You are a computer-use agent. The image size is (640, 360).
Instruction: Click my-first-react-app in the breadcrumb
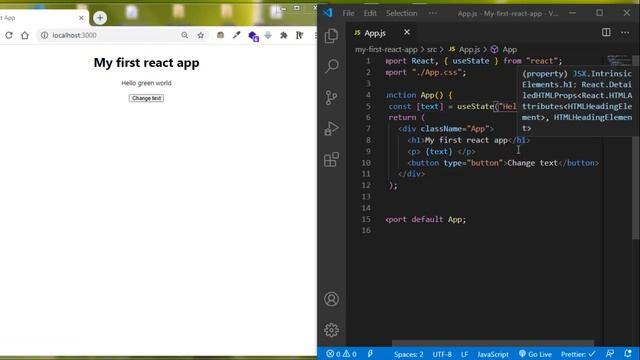(386, 49)
